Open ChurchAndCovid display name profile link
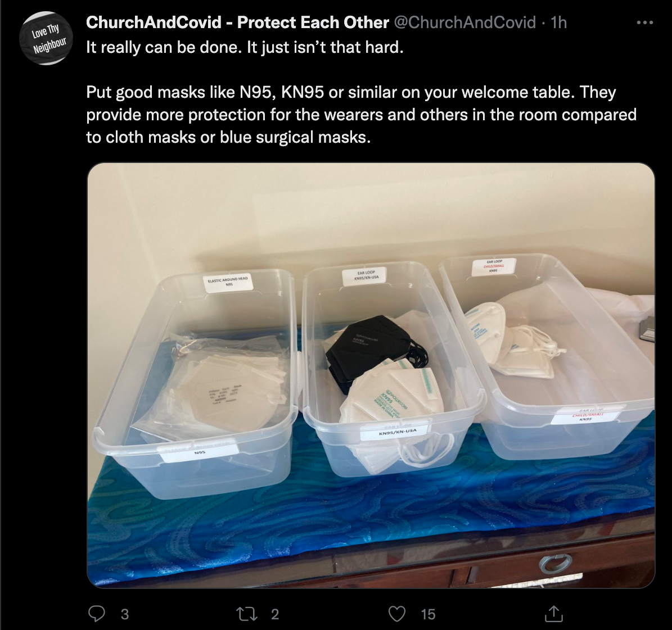Screen dimensions: 672x630 237,22
